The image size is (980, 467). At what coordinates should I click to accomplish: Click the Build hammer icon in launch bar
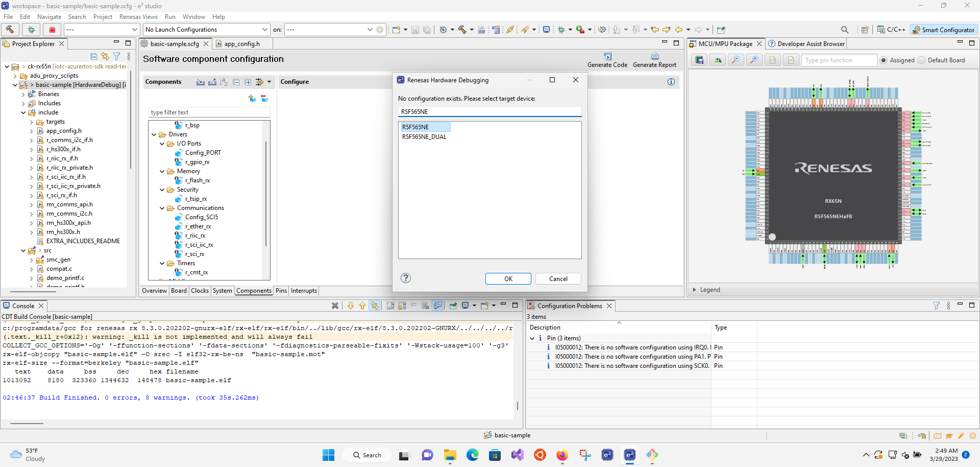coord(10,30)
